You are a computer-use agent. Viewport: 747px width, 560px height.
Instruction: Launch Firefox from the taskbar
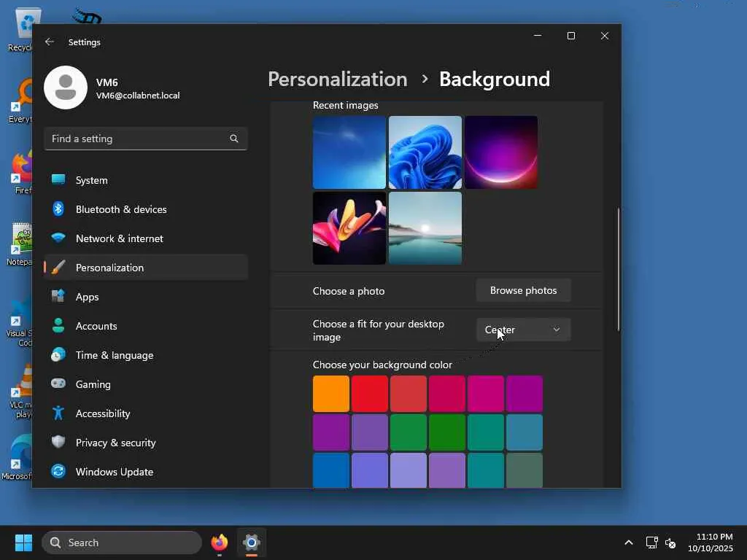[x=219, y=542]
